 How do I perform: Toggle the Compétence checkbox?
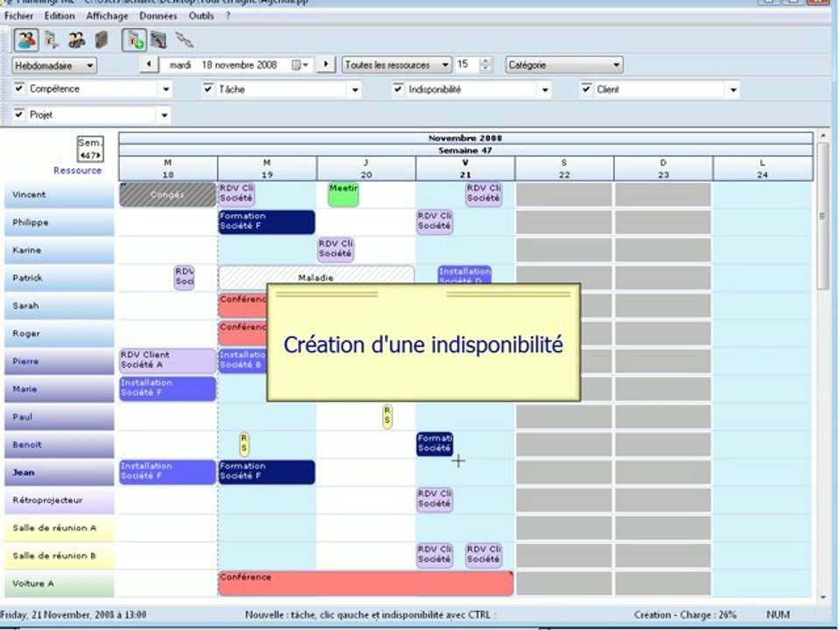tap(19, 87)
